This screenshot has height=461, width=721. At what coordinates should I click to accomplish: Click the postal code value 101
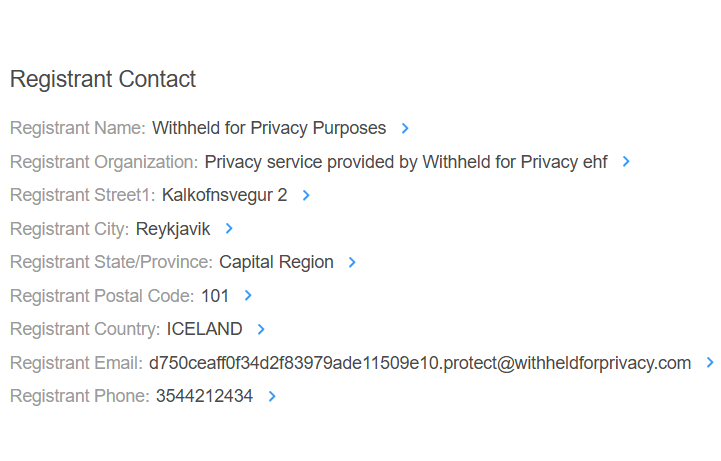[x=215, y=296]
